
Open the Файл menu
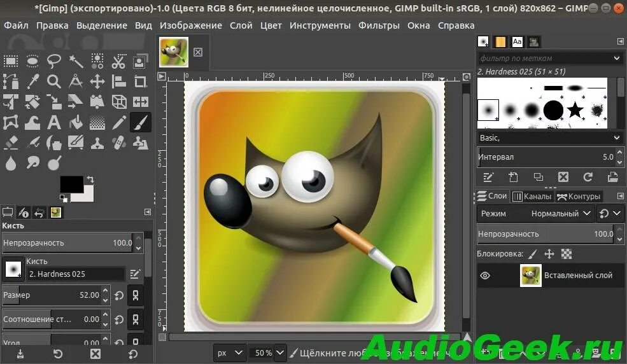(16, 25)
